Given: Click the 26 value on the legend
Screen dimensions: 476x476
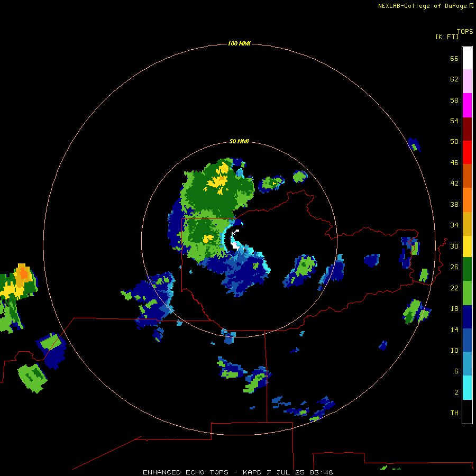Looking at the screenshot, I should point(454,267).
